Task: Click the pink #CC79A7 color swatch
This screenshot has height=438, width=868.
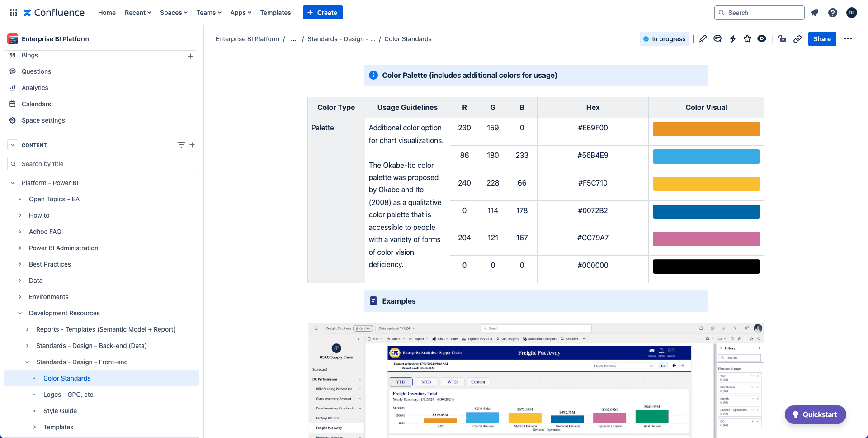Action: click(x=706, y=239)
